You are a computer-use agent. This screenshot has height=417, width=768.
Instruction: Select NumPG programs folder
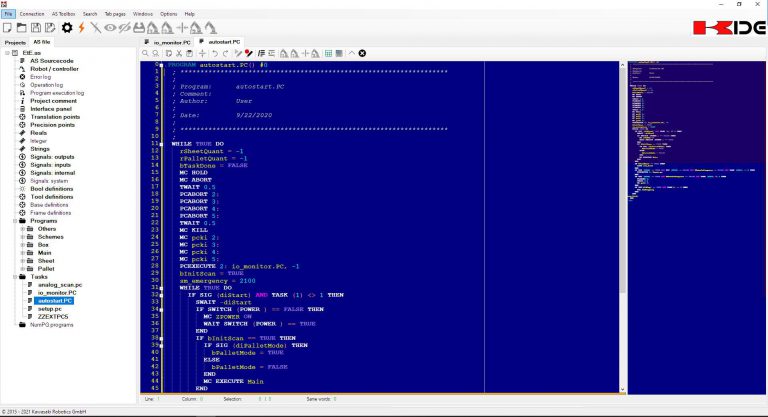pos(51,325)
